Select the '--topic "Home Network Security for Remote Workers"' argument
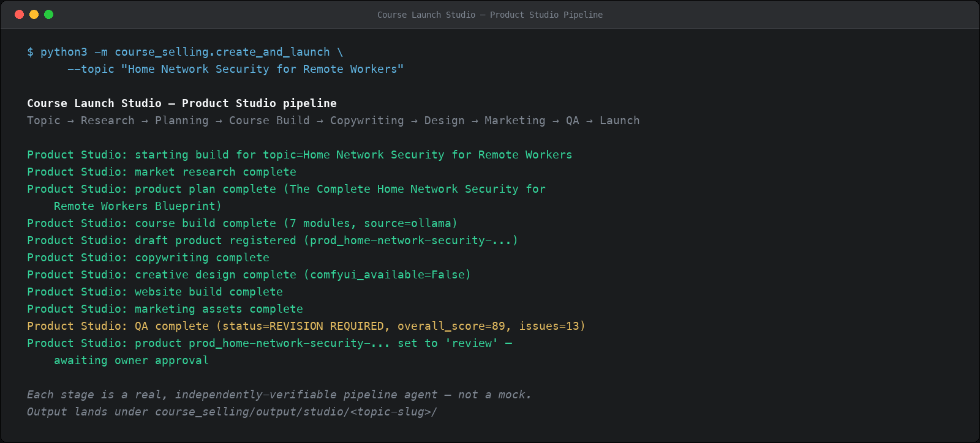This screenshot has width=980, height=443. 235,69
